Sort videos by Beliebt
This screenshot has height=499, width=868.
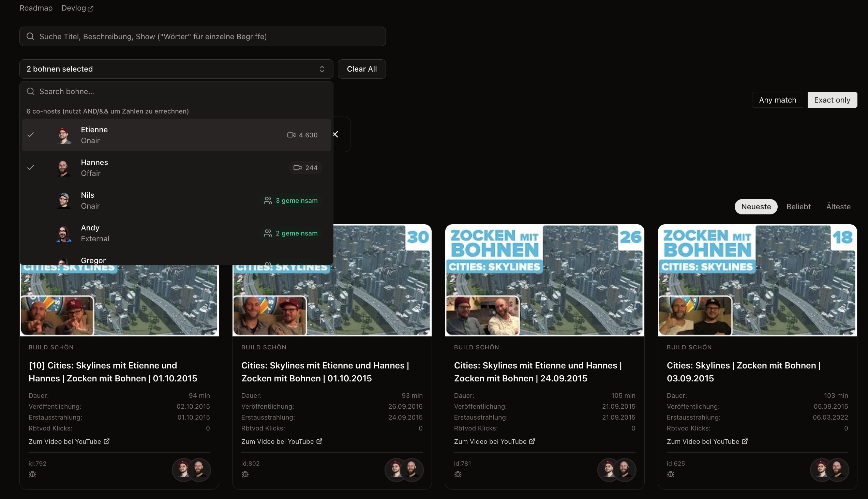[x=798, y=207]
